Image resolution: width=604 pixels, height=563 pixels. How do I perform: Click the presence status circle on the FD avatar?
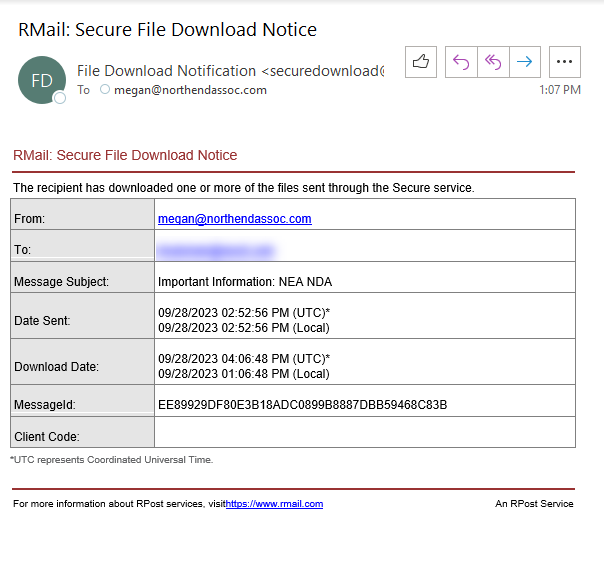point(60,98)
